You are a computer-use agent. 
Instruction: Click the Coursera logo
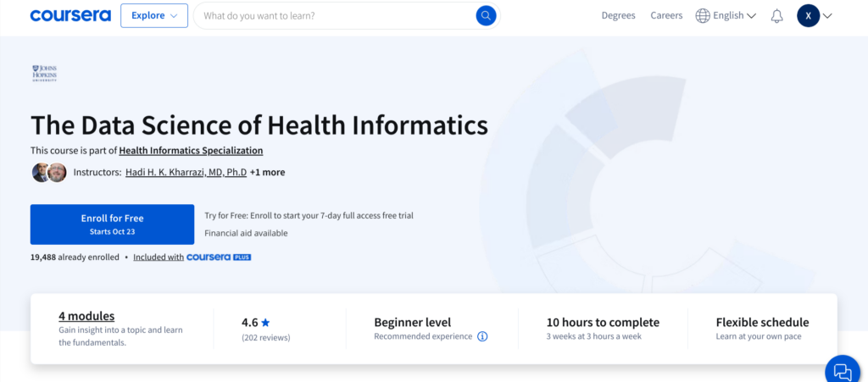70,15
